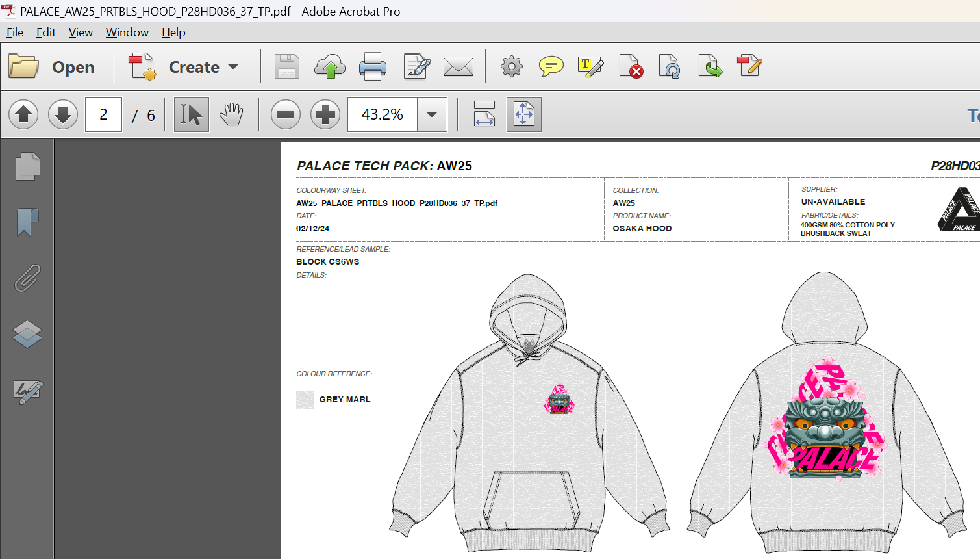Click the GREY MARL text
Image resolution: width=980 pixels, height=559 pixels.
tap(345, 400)
